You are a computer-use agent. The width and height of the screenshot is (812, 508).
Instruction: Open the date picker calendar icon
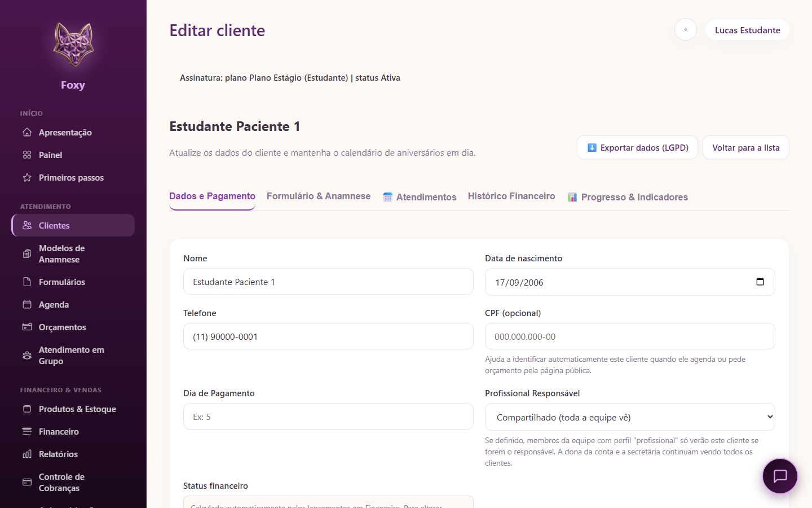click(x=760, y=282)
